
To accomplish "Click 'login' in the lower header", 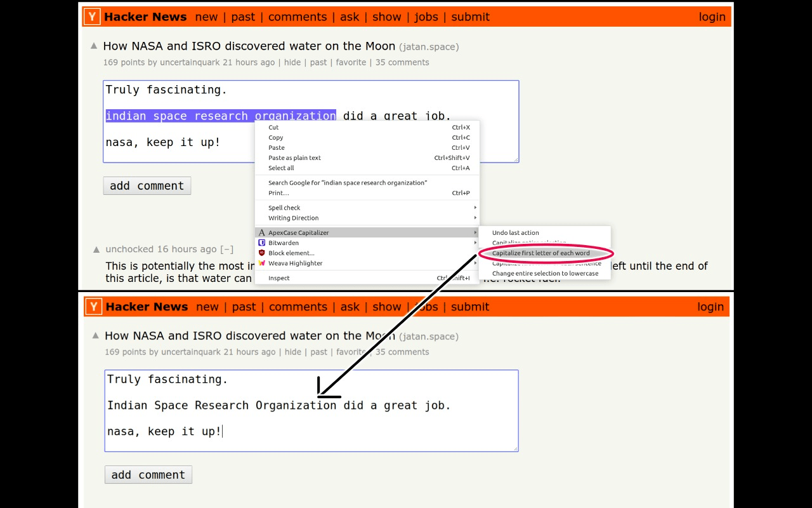I will click(x=710, y=307).
